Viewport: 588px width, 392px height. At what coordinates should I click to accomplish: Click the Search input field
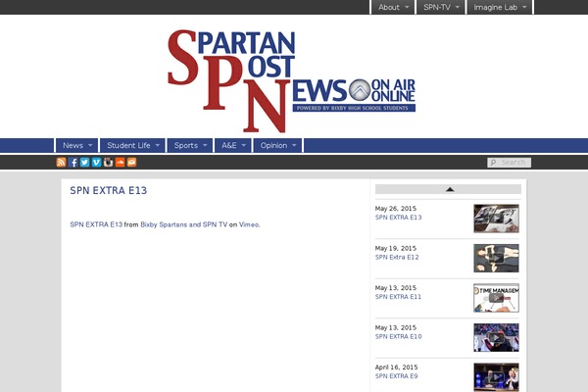tap(509, 163)
